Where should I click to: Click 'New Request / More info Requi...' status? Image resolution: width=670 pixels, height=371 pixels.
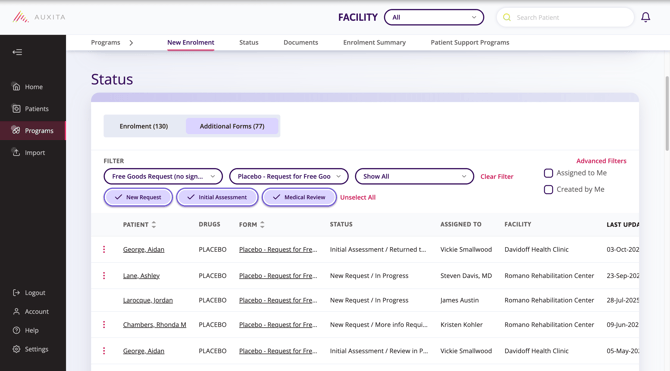pyautogui.click(x=378, y=325)
